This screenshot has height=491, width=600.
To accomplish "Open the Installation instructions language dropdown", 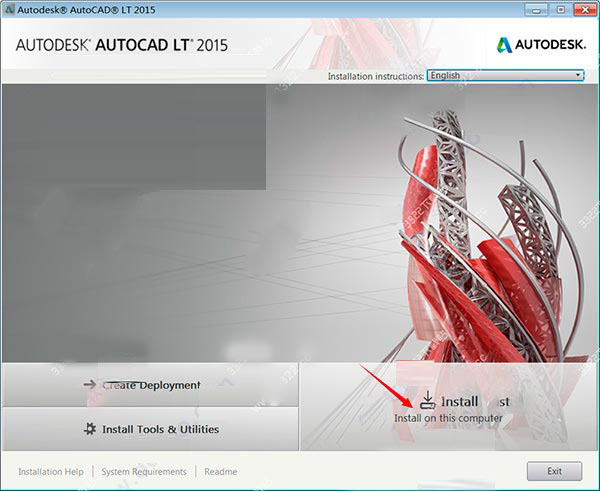I will click(505, 75).
